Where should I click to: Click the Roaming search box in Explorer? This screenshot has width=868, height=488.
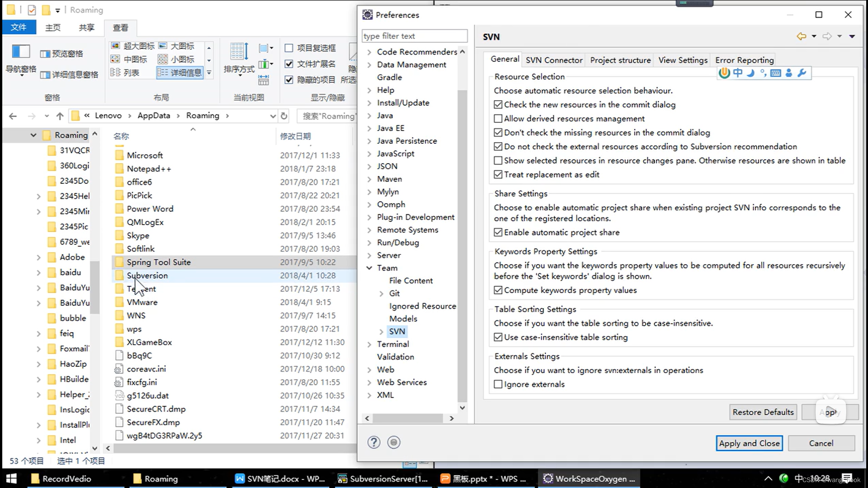[326, 116]
